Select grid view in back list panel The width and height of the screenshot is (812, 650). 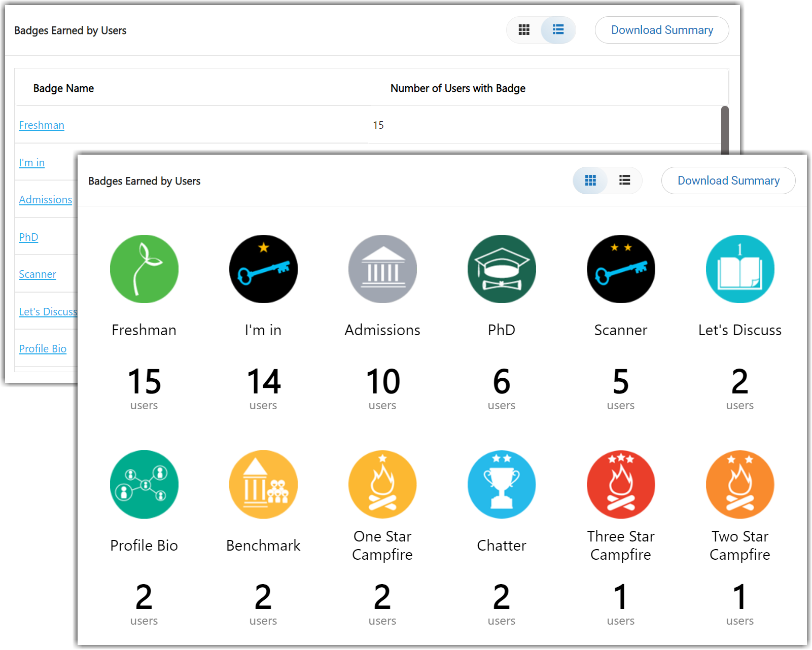coord(524,30)
